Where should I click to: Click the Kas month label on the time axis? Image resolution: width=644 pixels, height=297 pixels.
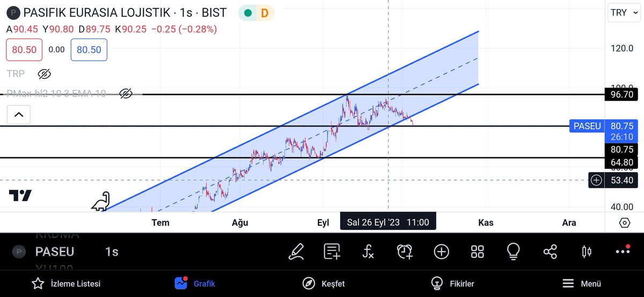point(486,222)
